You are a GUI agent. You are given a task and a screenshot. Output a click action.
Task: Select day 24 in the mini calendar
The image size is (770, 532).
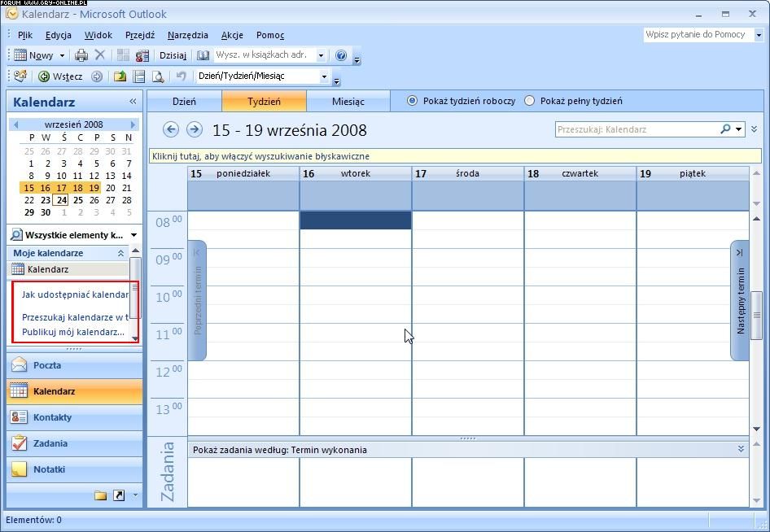pos(61,200)
